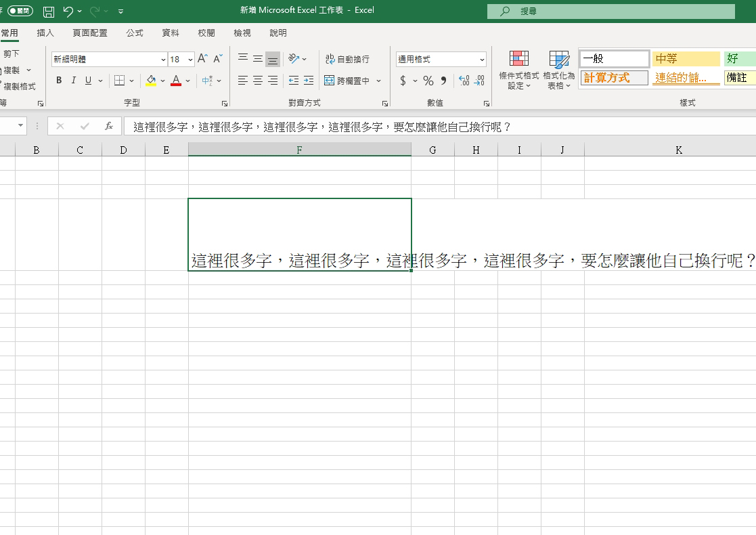Click the comma thousands separator icon
Screen dimensions: 756x535
[x=443, y=80]
